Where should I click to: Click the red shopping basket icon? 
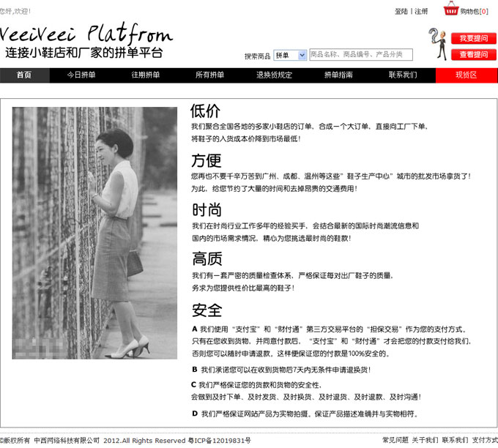pyautogui.click(x=451, y=10)
